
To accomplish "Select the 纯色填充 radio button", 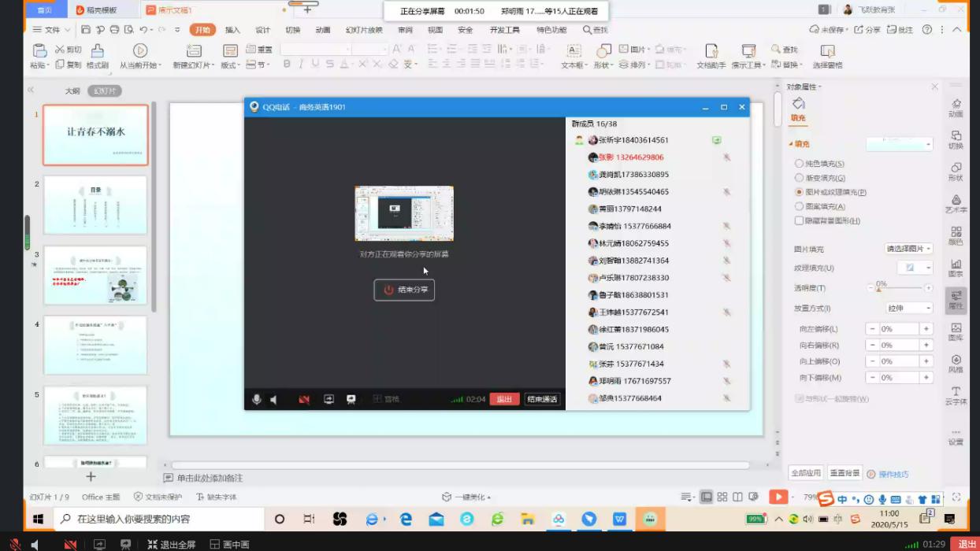I will (800, 164).
